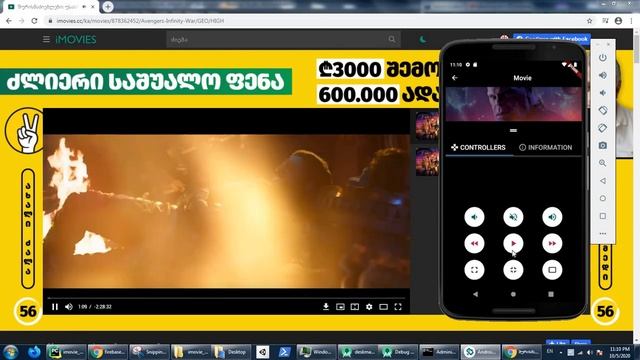The height and width of the screenshot is (360, 640).
Task: Pause the video in web player
Action: coord(55,307)
